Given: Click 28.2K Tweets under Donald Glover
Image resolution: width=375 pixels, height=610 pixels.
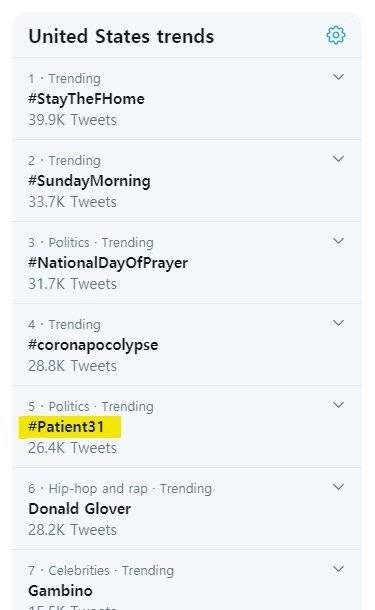Looking at the screenshot, I should point(72,530).
